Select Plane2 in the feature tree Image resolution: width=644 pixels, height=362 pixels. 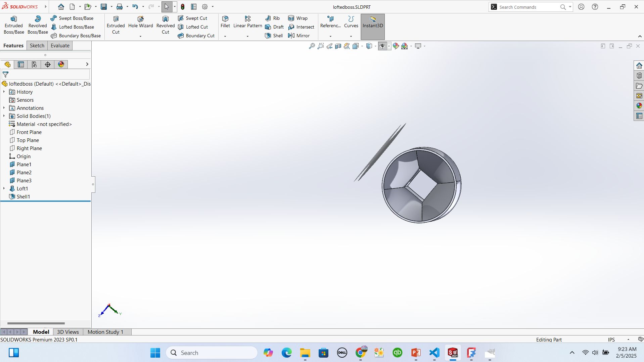[20, 173]
